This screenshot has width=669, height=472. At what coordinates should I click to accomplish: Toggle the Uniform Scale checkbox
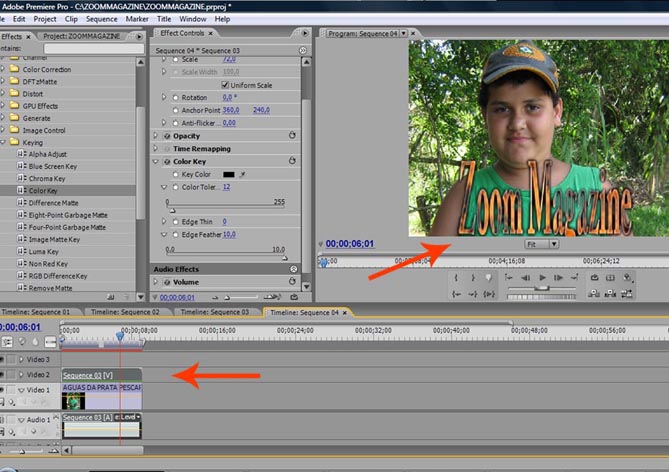pos(225,85)
